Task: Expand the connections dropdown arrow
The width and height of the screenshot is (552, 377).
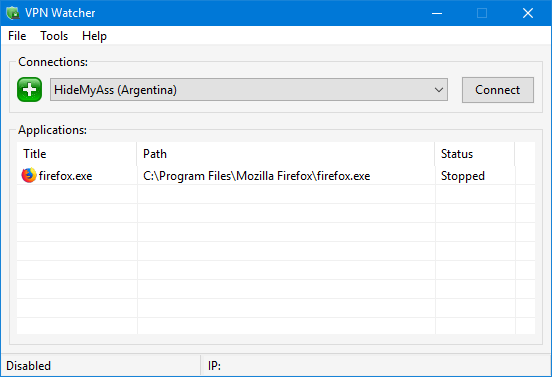Action: (439, 90)
